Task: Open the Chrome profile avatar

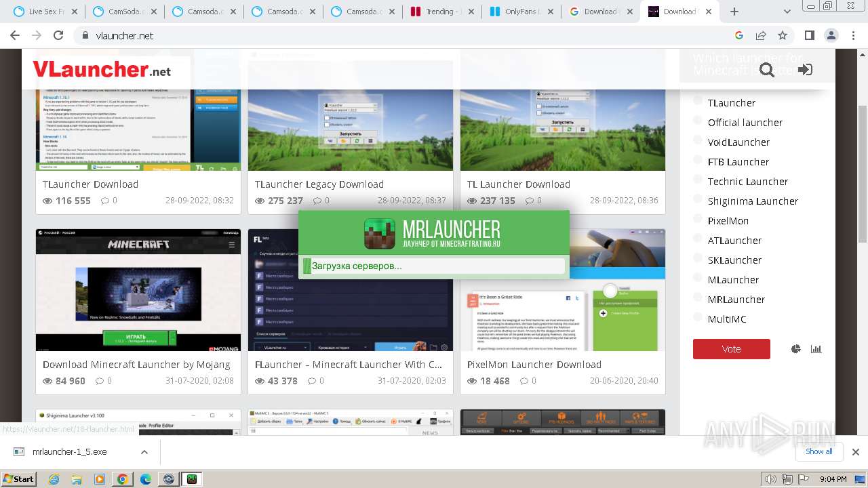Action: click(x=831, y=35)
